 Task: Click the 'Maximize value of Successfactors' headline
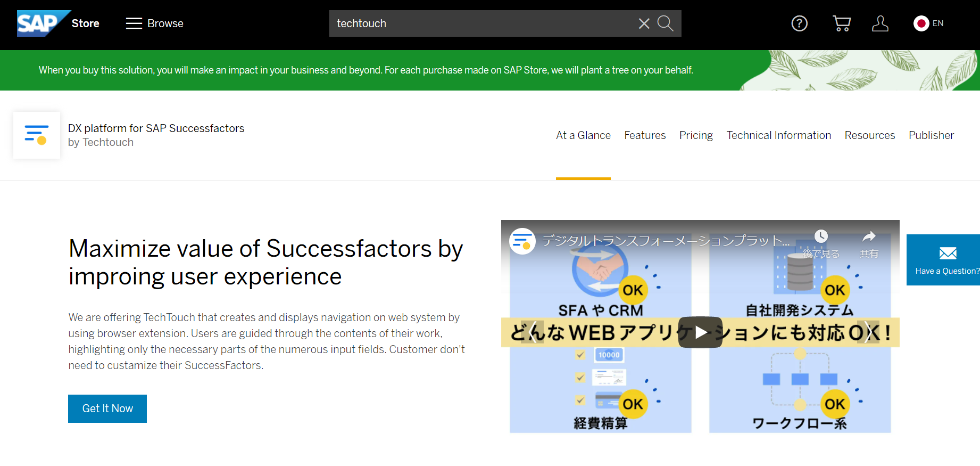[x=265, y=263]
